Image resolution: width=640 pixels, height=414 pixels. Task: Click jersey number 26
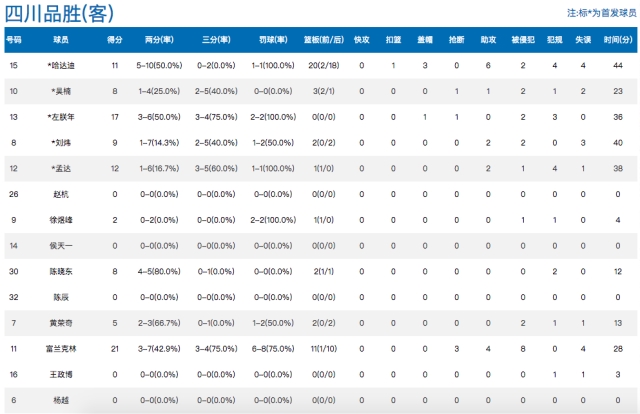(x=13, y=194)
